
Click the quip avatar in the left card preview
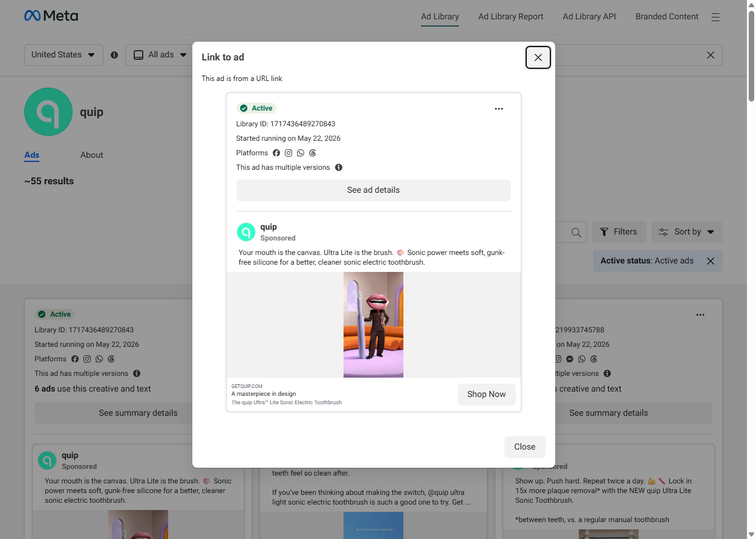tap(47, 460)
